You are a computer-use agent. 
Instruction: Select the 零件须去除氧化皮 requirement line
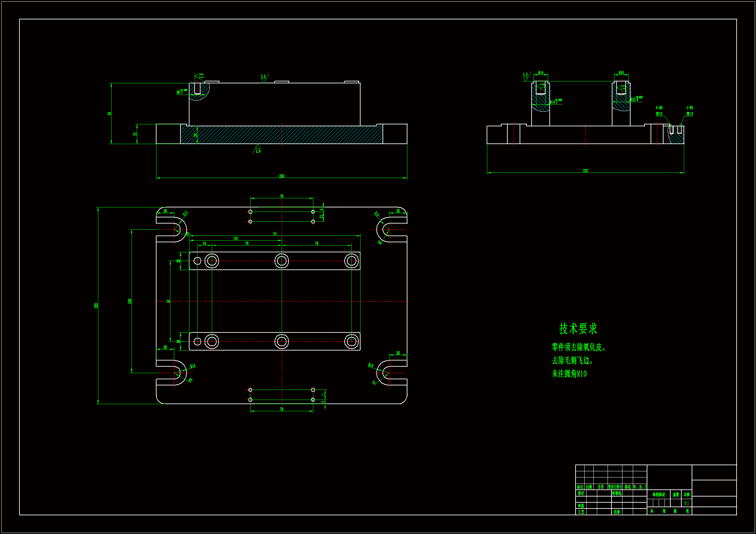tap(578, 347)
